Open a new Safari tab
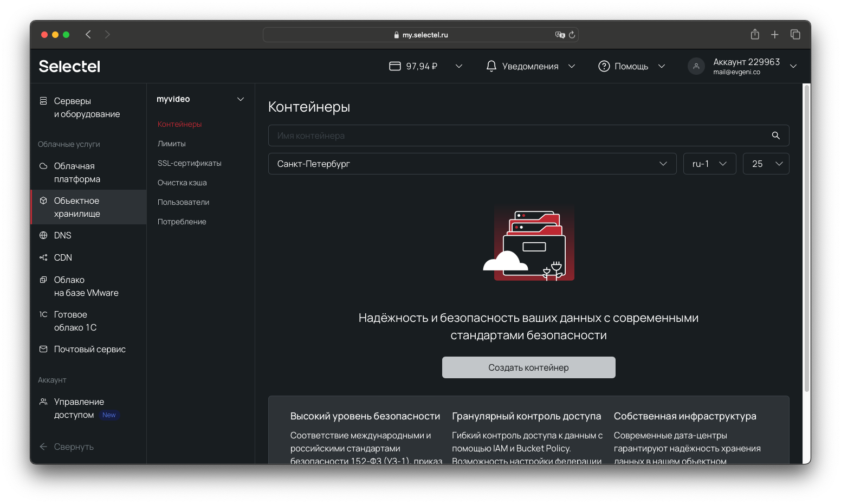Image resolution: width=841 pixels, height=504 pixels. (775, 35)
